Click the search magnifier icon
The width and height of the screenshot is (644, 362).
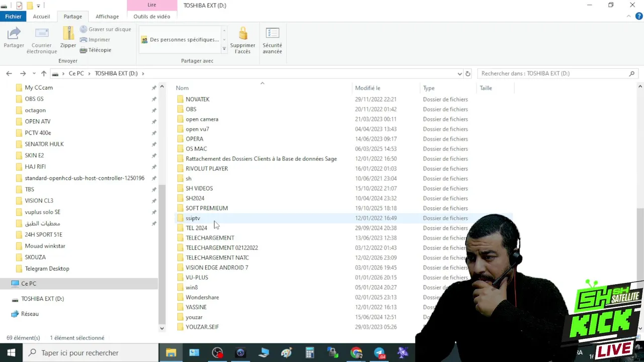(x=632, y=73)
